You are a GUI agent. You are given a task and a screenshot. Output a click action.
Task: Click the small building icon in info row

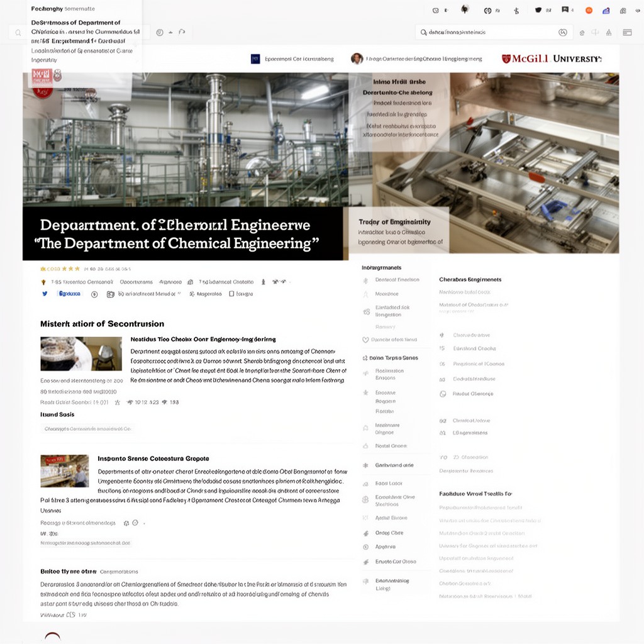190,282
